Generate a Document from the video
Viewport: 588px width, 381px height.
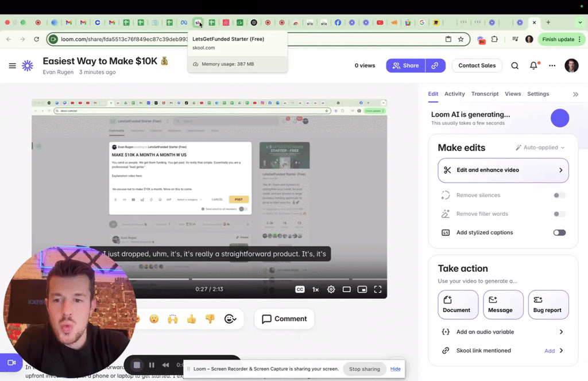point(458,305)
